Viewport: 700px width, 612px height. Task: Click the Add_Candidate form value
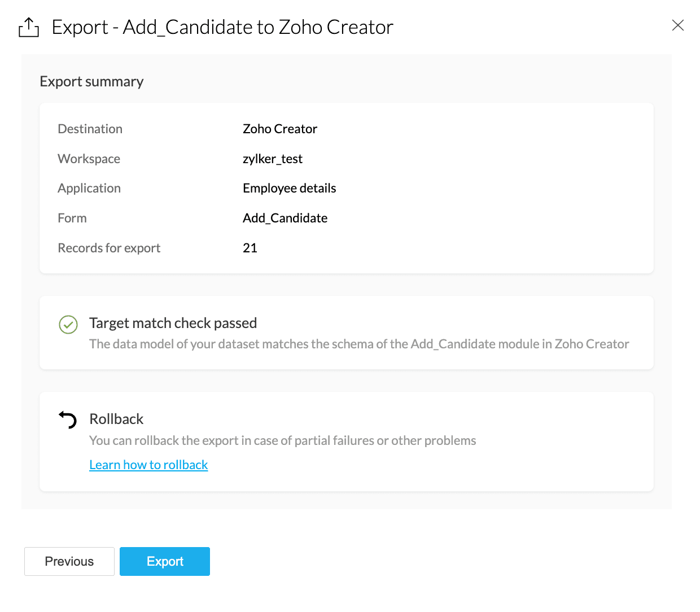[285, 218]
